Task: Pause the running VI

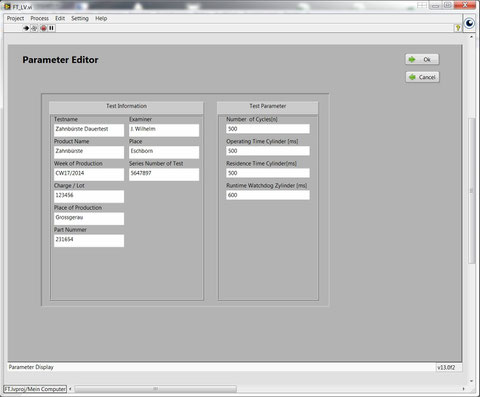Action: click(x=51, y=28)
